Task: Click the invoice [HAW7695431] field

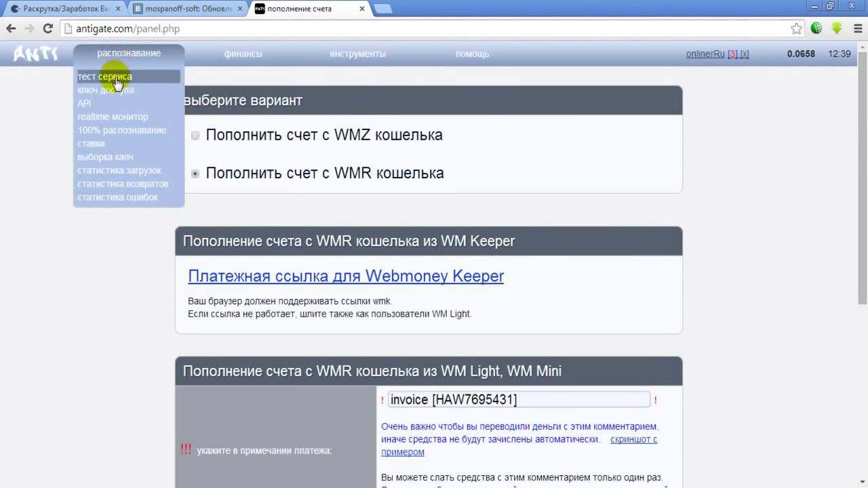Action: (x=519, y=400)
